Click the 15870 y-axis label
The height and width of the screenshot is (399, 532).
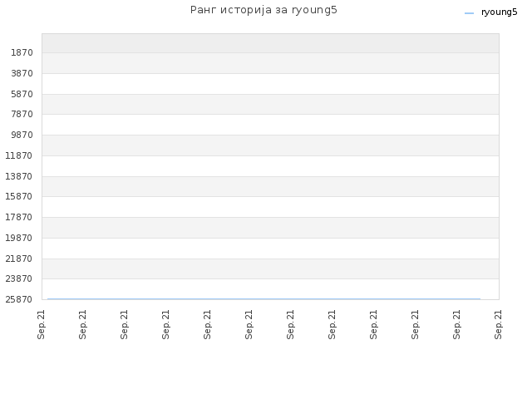tap(18, 196)
